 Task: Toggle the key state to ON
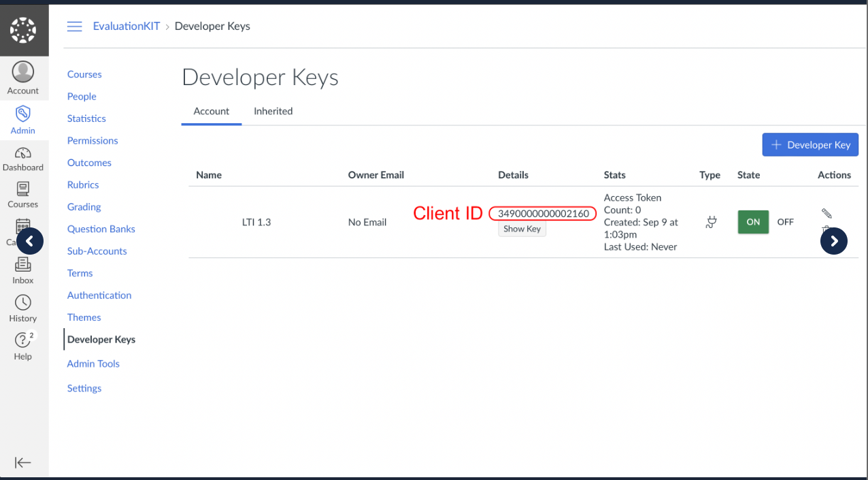752,222
